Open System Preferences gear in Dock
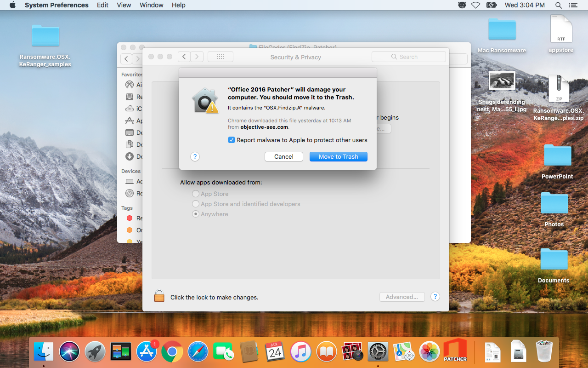The image size is (588, 368). tap(378, 352)
